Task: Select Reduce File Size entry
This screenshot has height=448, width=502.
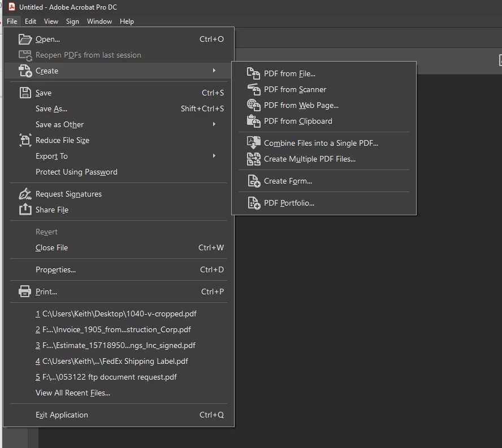Action: [119, 140]
